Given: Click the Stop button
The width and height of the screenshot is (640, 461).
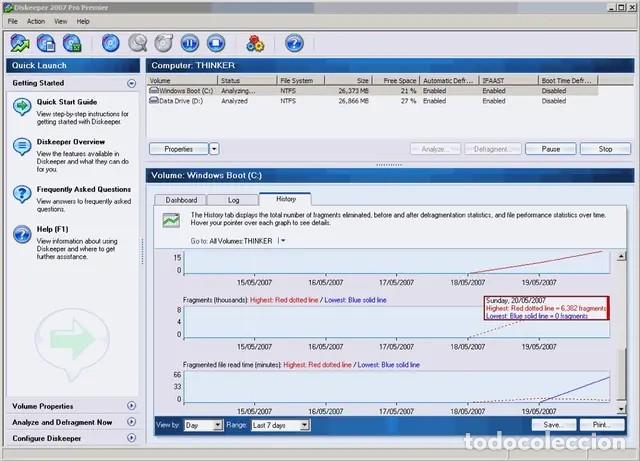Looking at the screenshot, I should point(605,149).
